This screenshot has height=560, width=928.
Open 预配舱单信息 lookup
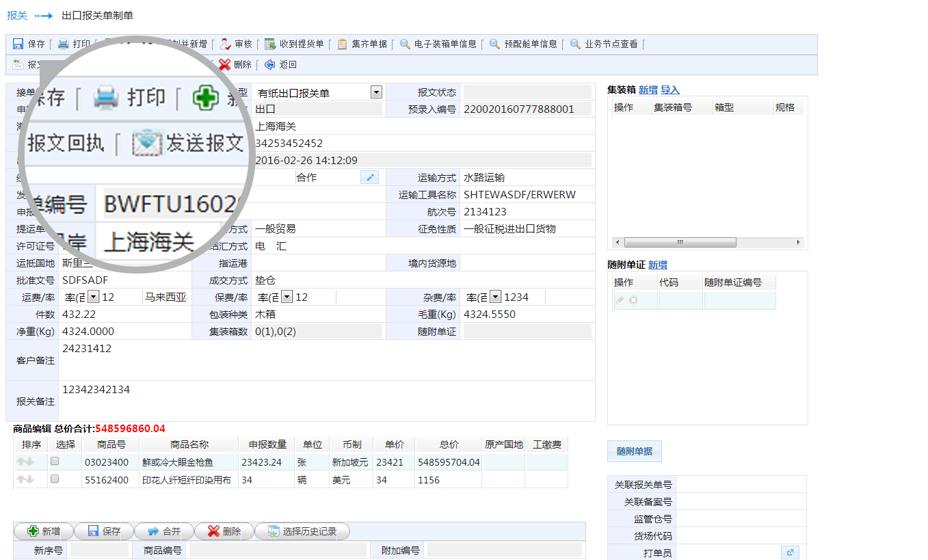pyautogui.click(x=494, y=44)
